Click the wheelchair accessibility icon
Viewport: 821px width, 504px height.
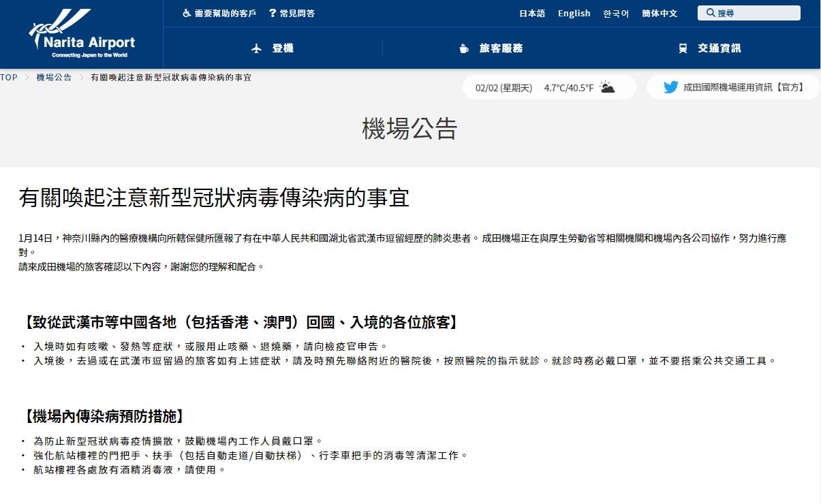(187, 13)
